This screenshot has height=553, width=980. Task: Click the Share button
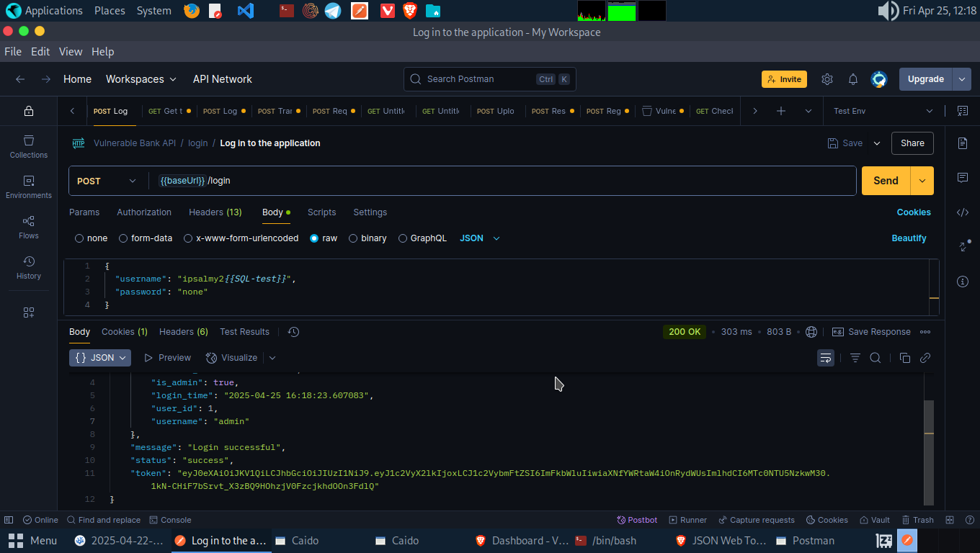pos(912,143)
